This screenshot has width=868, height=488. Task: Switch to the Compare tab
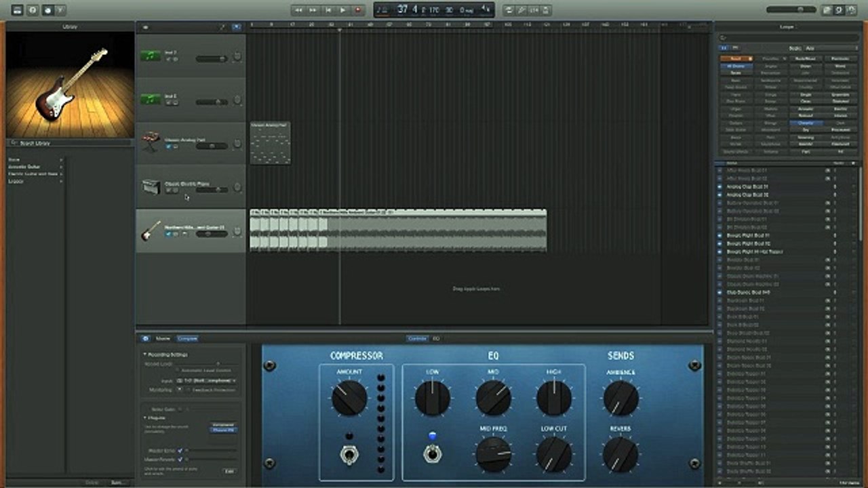click(187, 338)
